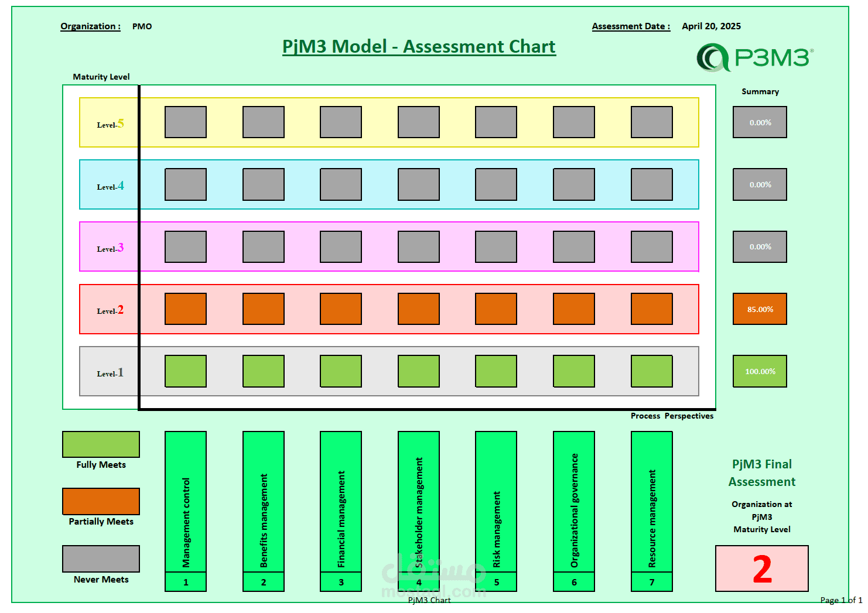Click Level-3 gray cell for Organizational governance

(x=574, y=246)
